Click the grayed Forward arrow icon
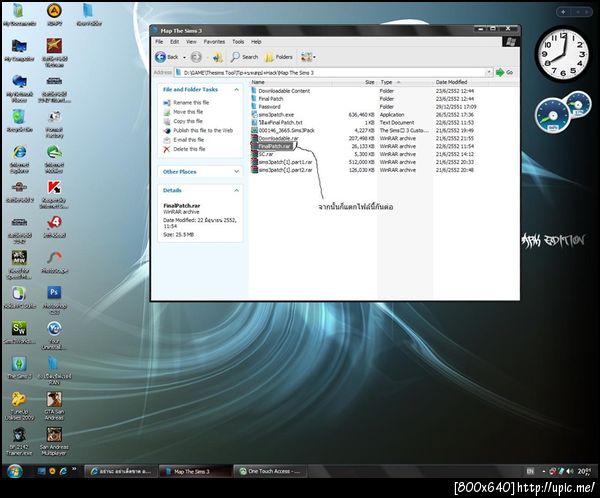The width and height of the screenshot is (600, 498). (196, 57)
